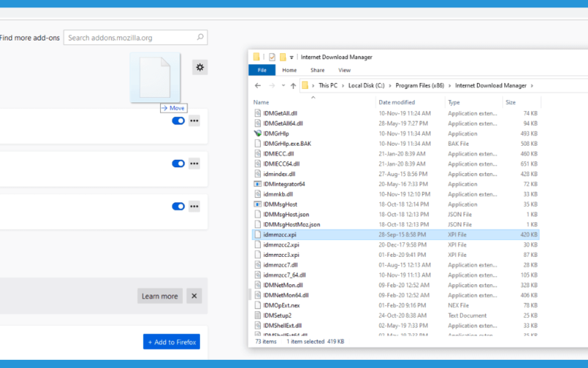Open more options for first extension
The width and height of the screenshot is (588, 368).
(194, 121)
